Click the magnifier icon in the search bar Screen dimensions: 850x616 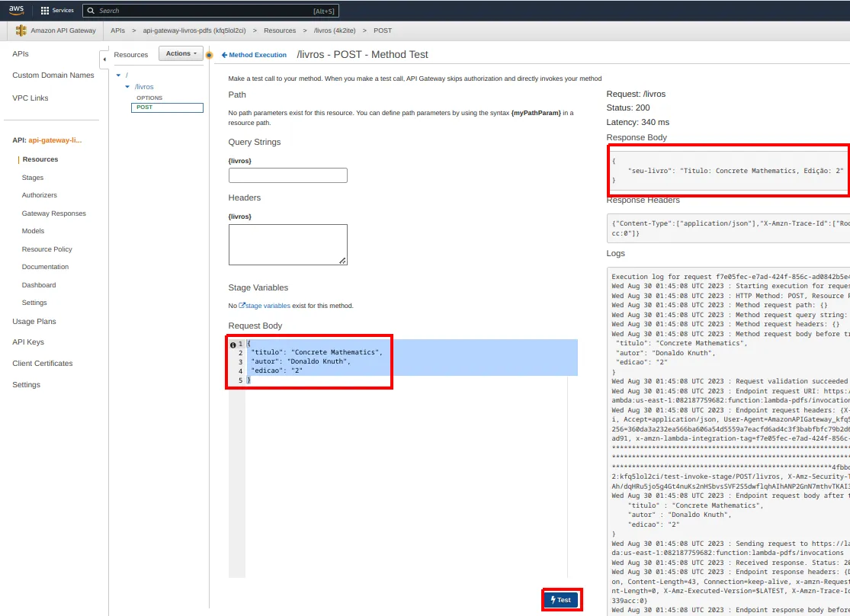tap(91, 11)
